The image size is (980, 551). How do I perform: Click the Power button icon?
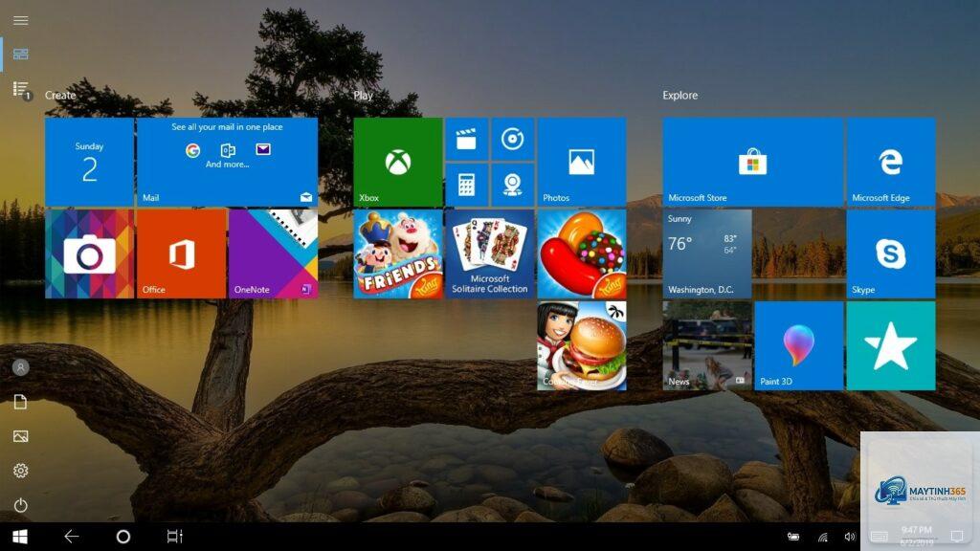tap(21, 505)
